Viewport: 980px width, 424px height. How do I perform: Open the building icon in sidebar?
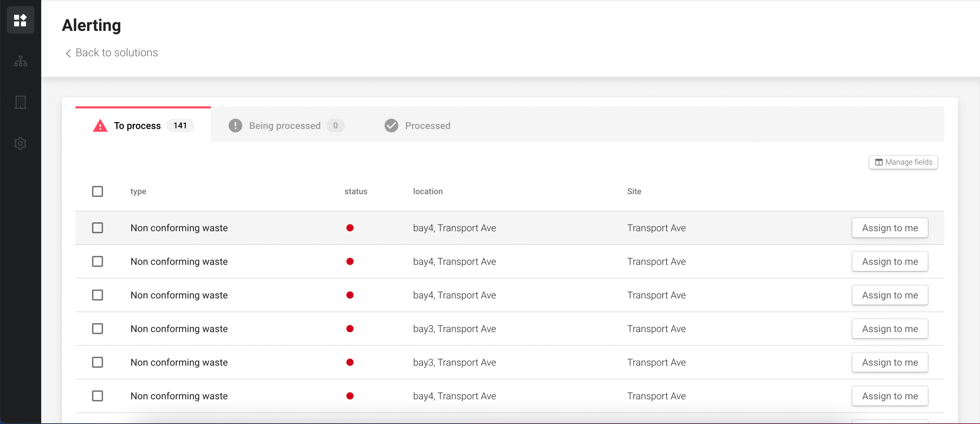[x=20, y=102]
